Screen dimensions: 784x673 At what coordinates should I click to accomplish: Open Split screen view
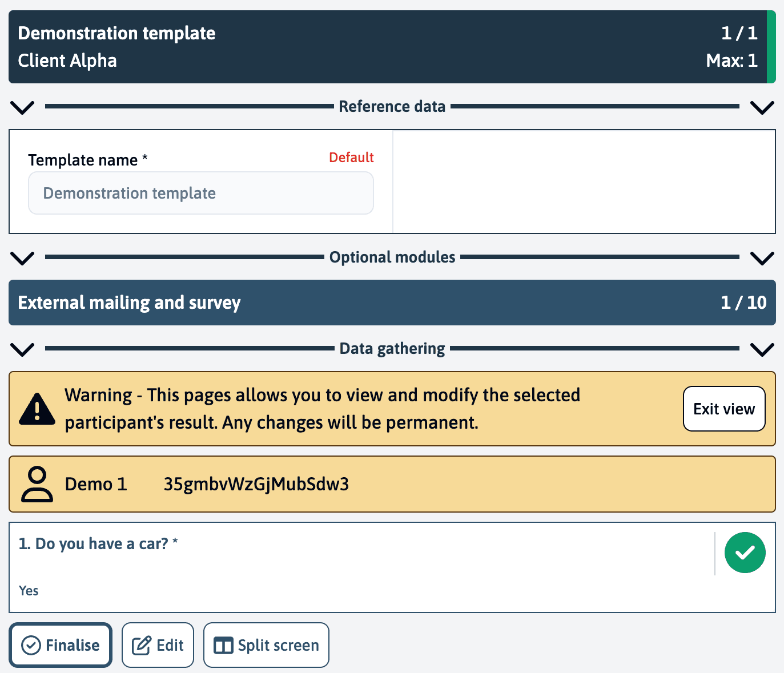coord(266,645)
